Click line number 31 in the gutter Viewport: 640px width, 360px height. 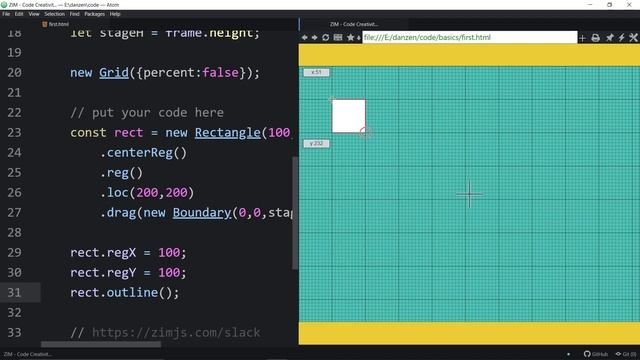[x=14, y=293]
